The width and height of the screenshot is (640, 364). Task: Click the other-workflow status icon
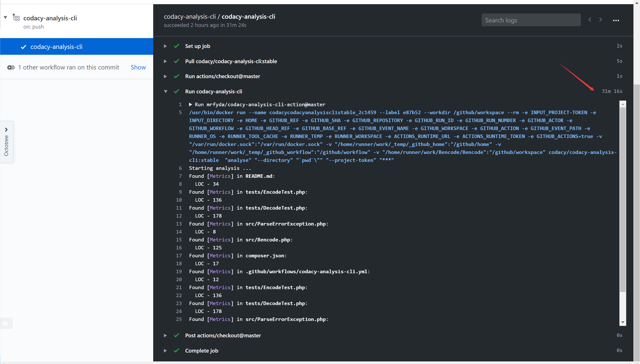[x=11, y=68]
